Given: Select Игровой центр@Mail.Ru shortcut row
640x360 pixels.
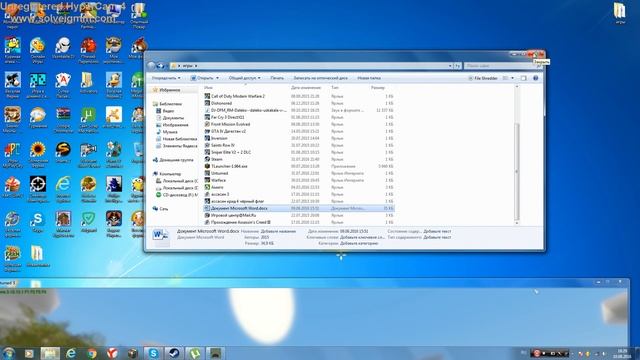Looking at the screenshot, I should 299,215.
